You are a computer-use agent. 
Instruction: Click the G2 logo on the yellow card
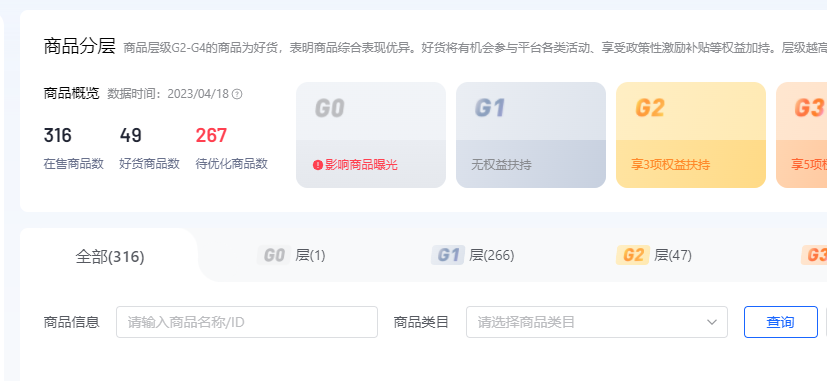pyautogui.click(x=650, y=108)
